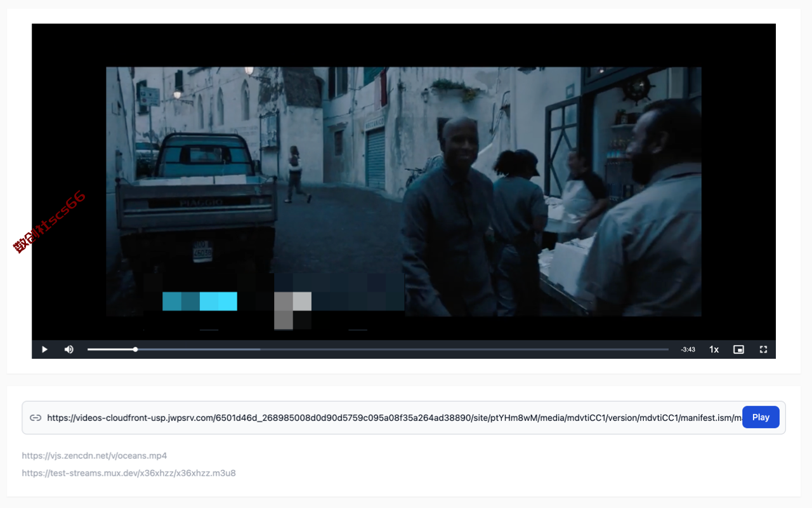Select the test-streams.mux.dev m3u8 URL
Screen dimensions: 812x508
pyautogui.click(x=129, y=473)
